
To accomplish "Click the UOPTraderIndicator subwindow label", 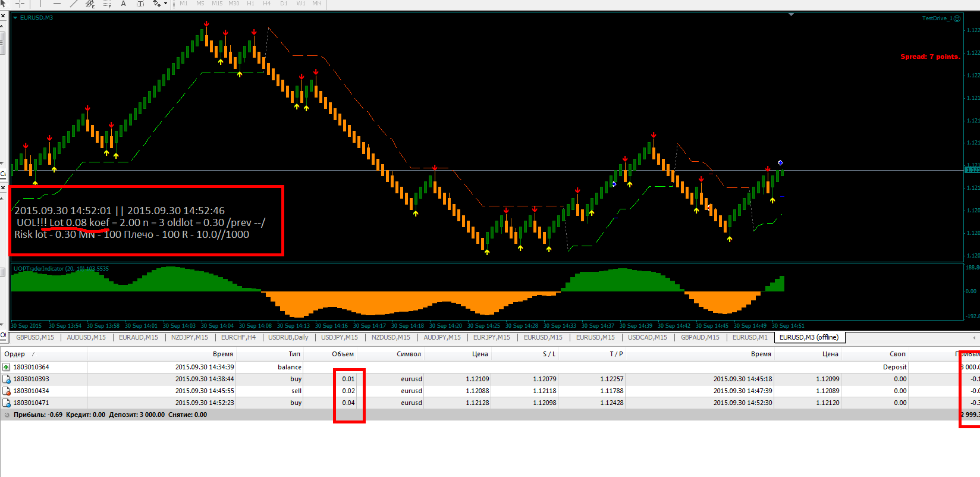I will pos(61,269).
